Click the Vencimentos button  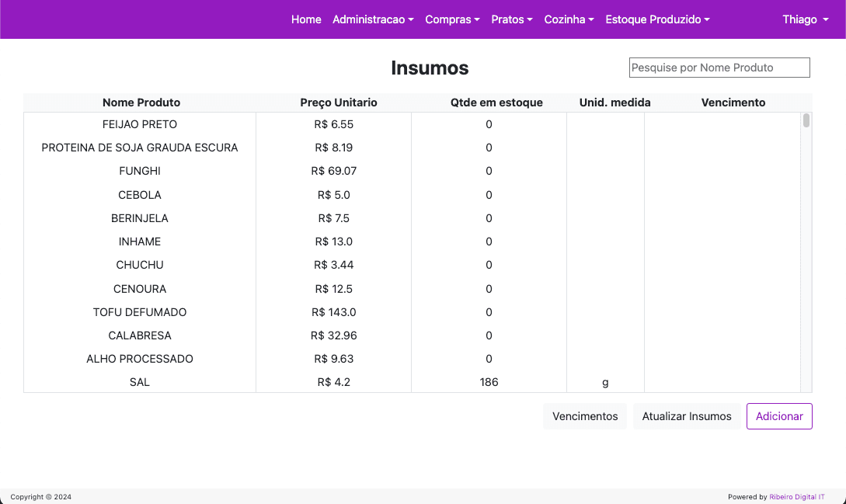pos(584,416)
